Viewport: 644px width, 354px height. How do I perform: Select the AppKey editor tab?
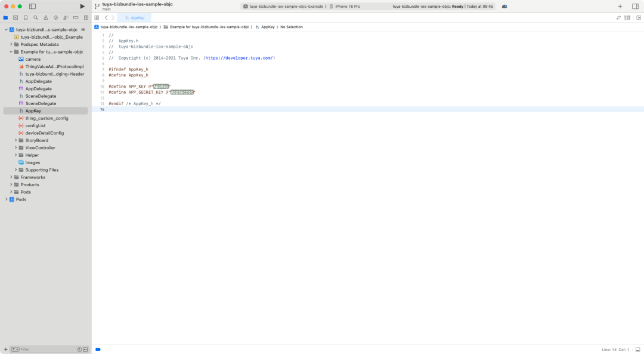click(x=134, y=18)
